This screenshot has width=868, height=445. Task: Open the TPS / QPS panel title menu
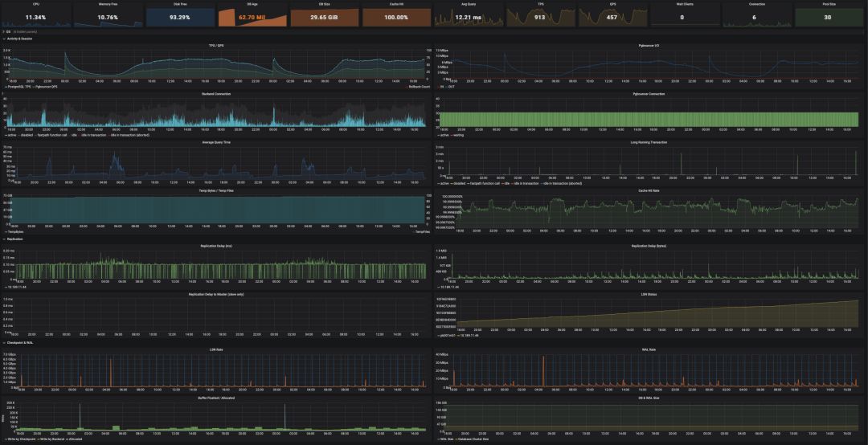(x=216, y=46)
